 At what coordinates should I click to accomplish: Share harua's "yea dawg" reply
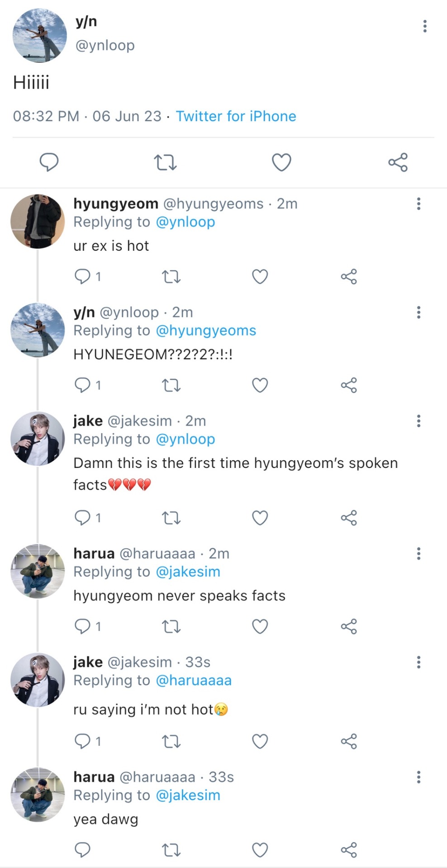pyautogui.click(x=349, y=850)
